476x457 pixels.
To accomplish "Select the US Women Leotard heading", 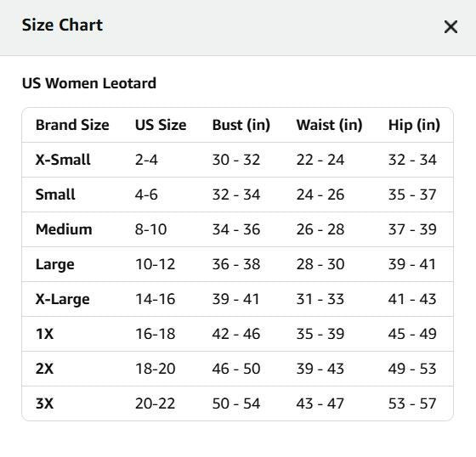I will [x=89, y=83].
